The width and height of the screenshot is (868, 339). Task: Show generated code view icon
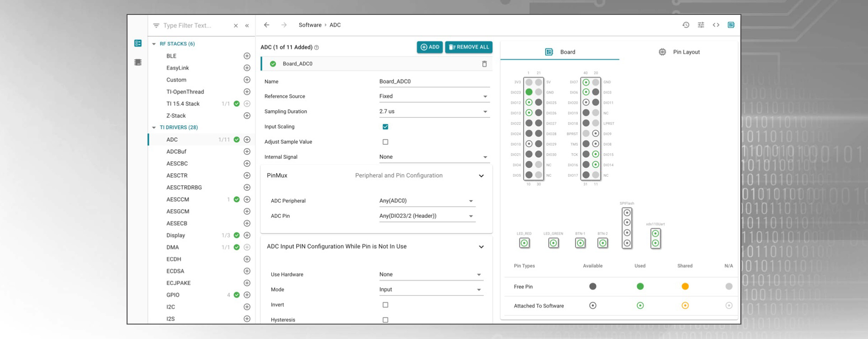point(716,25)
